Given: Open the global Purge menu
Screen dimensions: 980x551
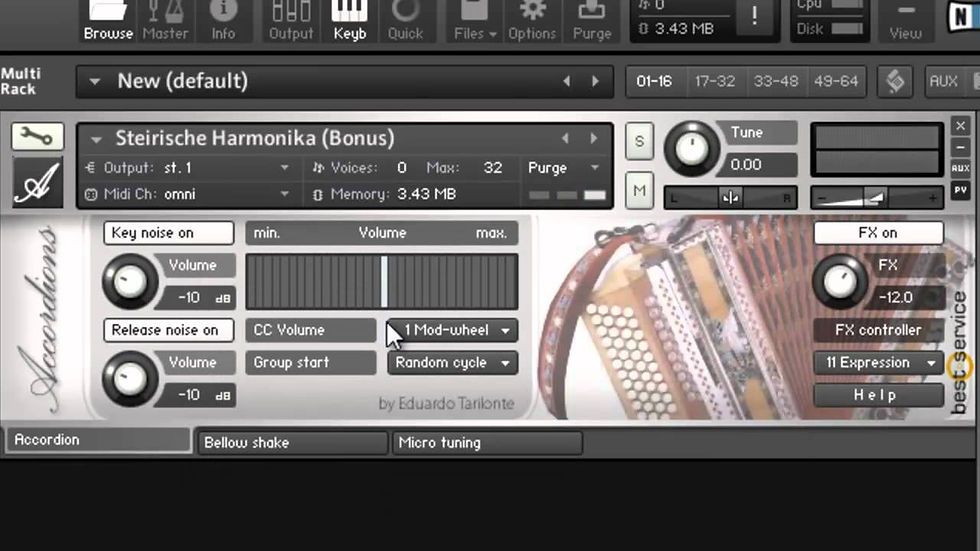Looking at the screenshot, I should [591, 21].
